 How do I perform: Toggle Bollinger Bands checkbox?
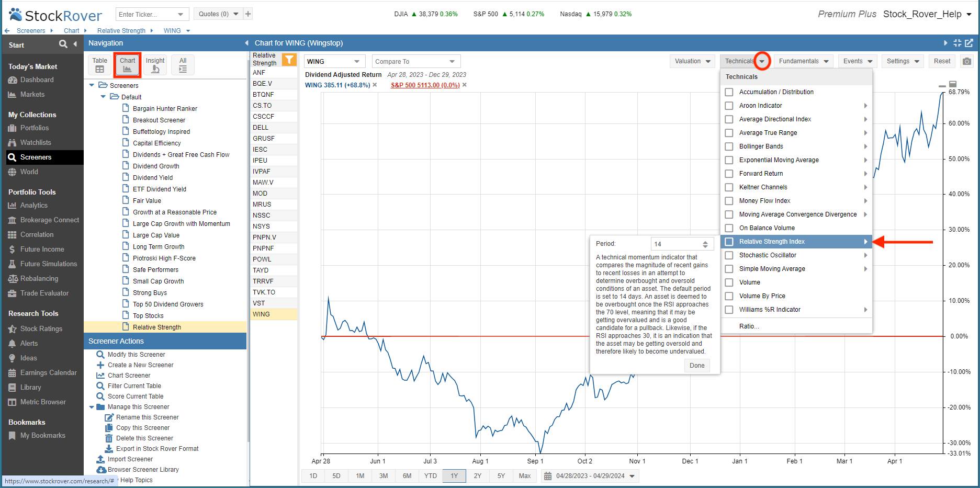(729, 146)
